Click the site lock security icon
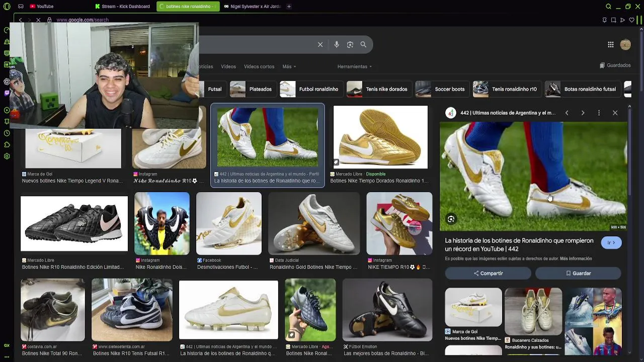Viewport: 644px width, 362px height. click(49, 20)
